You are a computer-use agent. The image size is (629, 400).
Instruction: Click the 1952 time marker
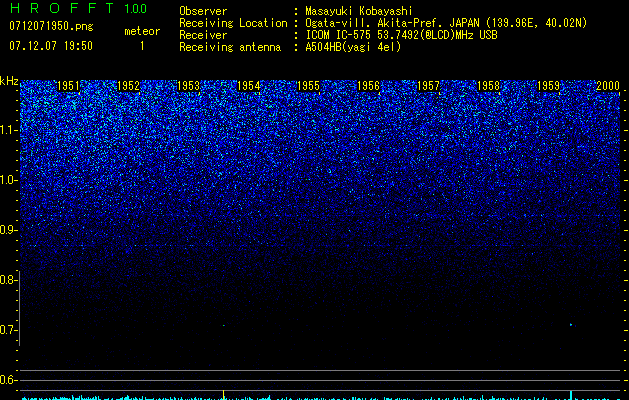coord(128,86)
